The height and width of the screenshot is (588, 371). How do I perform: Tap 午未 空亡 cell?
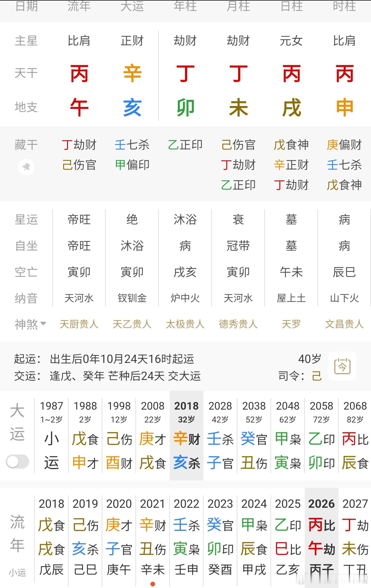pyautogui.click(x=291, y=272)
